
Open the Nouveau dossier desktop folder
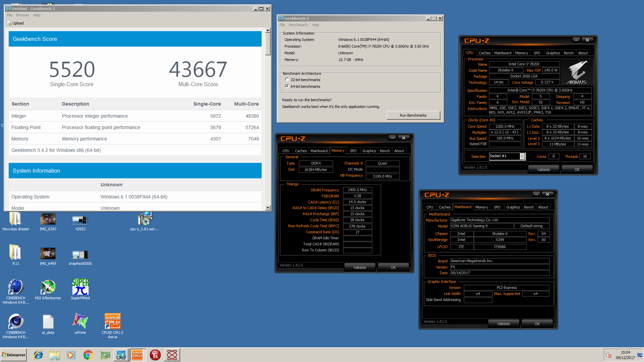(15, 222)
